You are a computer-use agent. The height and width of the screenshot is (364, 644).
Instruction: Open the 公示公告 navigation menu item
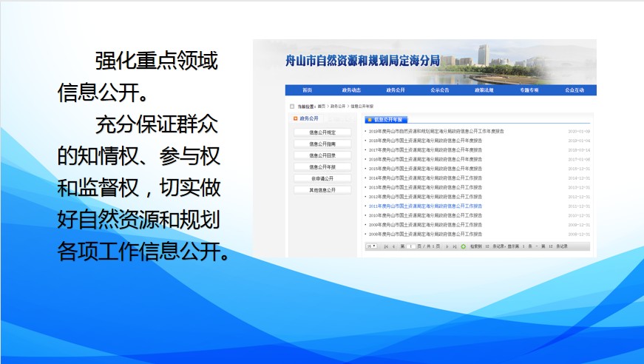(440, 90)
